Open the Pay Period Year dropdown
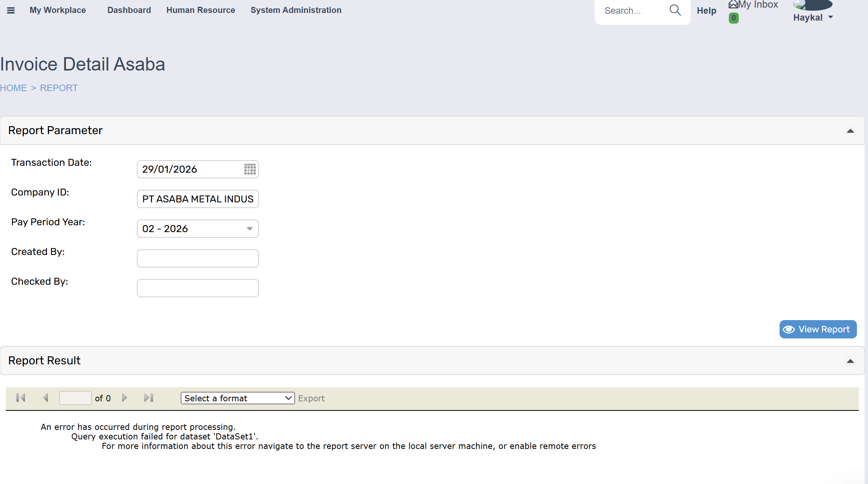Screen dimensions: 868x484 (249, 229)
